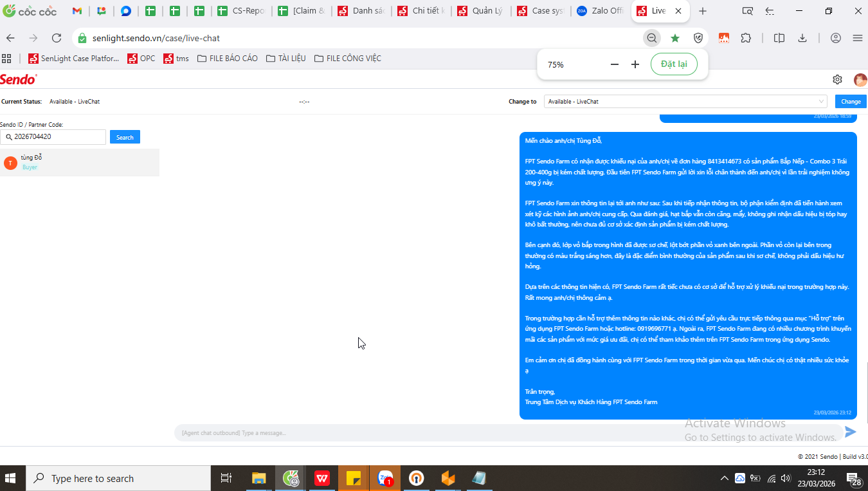Switch to the Quản Lý browser tab
This screenshot has width=868, height=491.
click(x=481, y=11)
